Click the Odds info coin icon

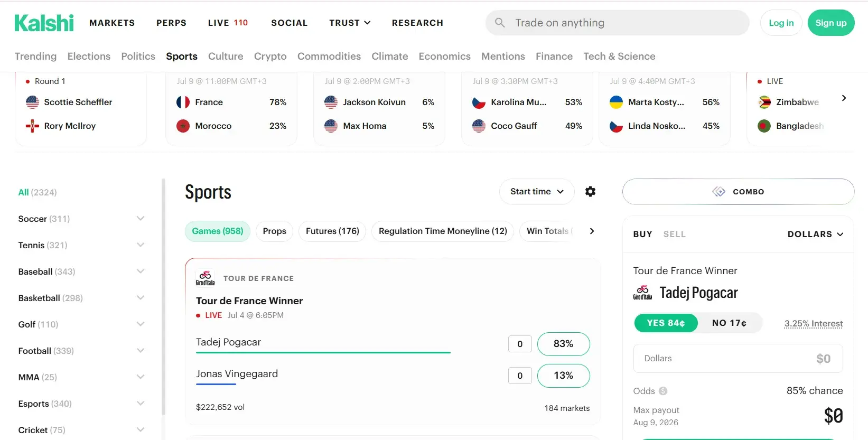(x=663, y=391)
